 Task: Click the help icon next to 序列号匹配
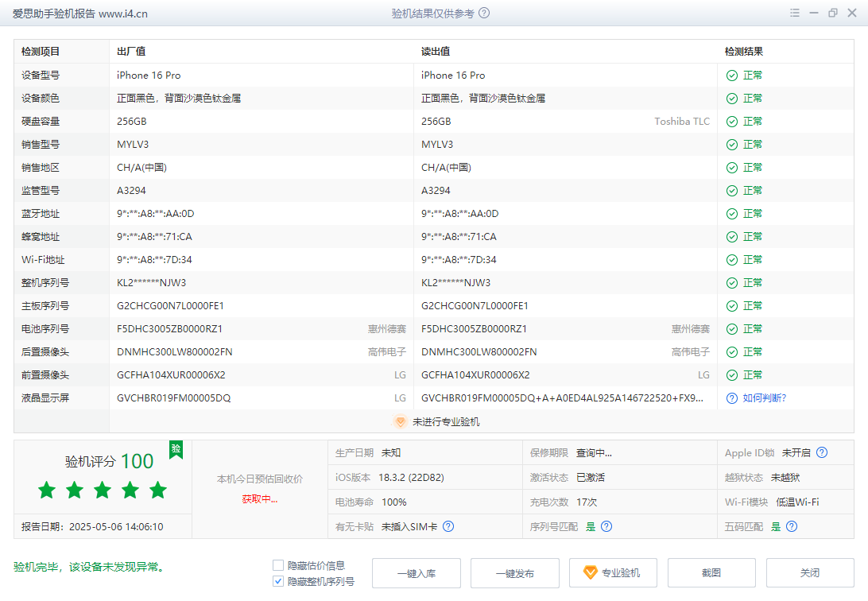click(606, 526)
